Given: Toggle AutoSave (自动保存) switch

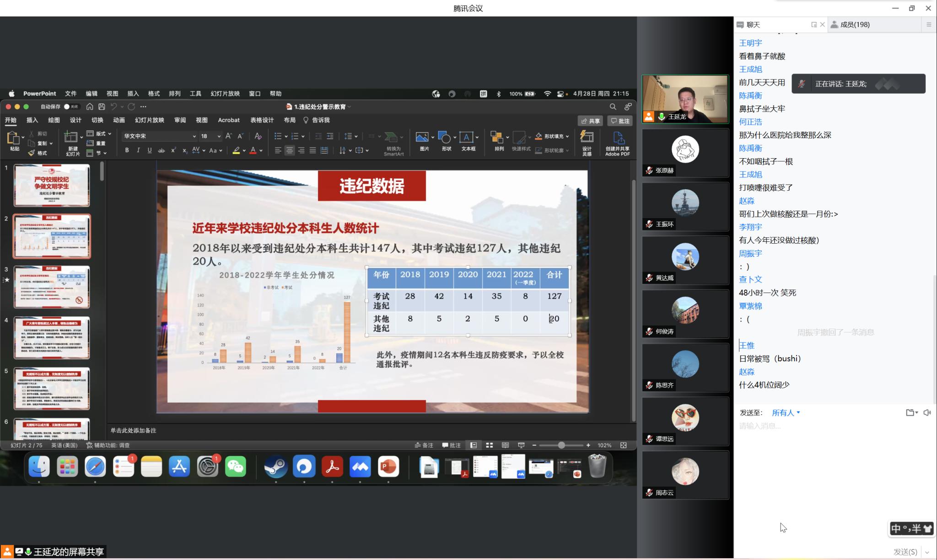Looking at the screenshot, I should pos(71,107).
